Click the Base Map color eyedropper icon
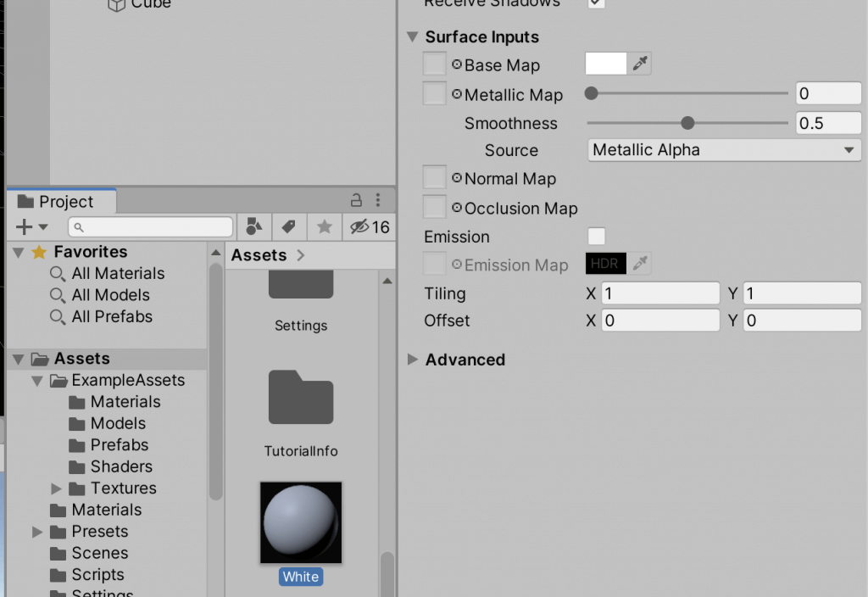 (x=639, y=64)
